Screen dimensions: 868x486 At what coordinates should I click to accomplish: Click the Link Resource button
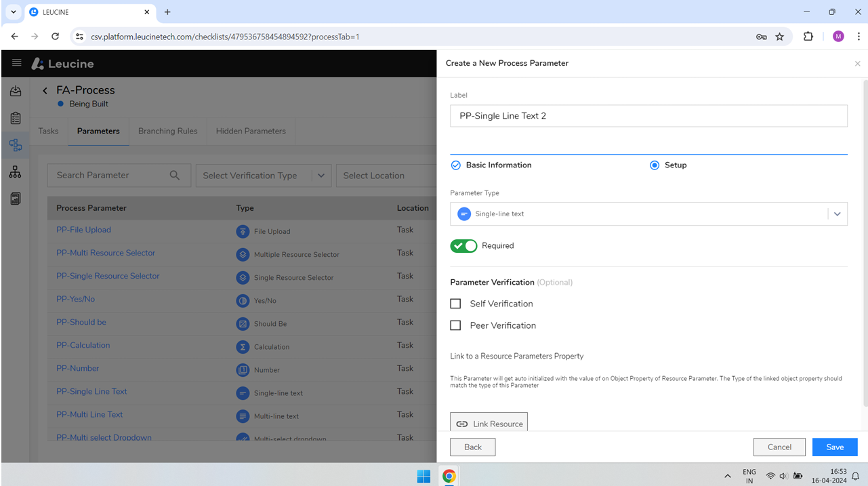tap(489, 424)
